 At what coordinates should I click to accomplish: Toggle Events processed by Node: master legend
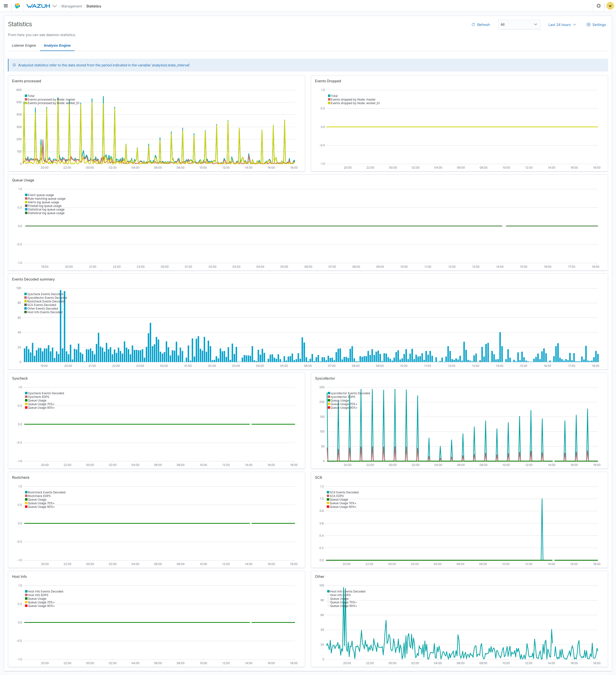[50, 99]
